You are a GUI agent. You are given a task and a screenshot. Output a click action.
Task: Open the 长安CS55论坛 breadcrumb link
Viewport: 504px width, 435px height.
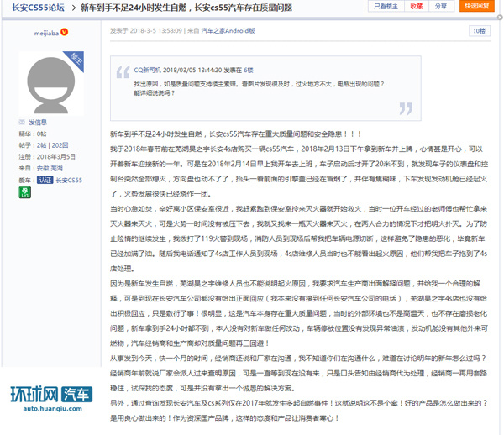(x=39, y=7)
